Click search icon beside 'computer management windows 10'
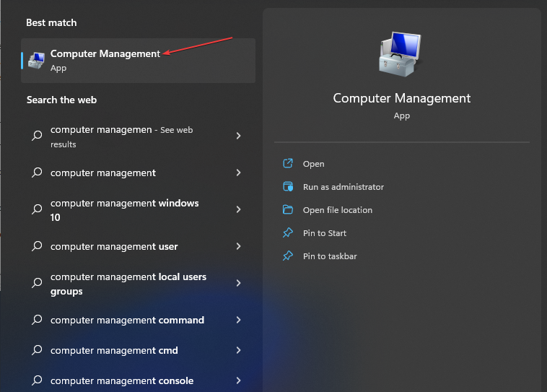Viewport: 547px width, 392px height. [x=37, y=209]
